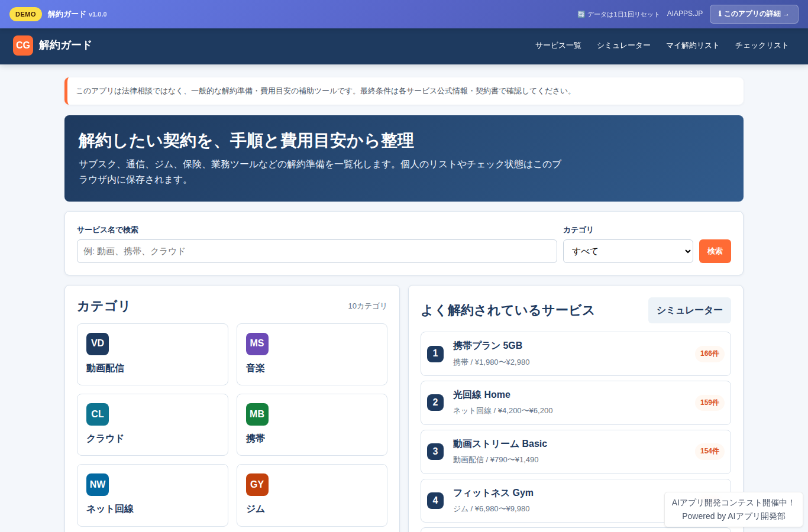
Task: Select the ネット回線 category label
Action: click(110, 509)
